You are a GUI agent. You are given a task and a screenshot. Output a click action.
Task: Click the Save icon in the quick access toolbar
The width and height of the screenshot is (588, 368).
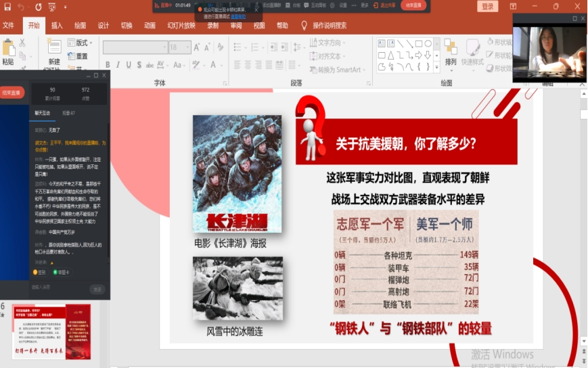pyautogui.click(x=6, y=7)
